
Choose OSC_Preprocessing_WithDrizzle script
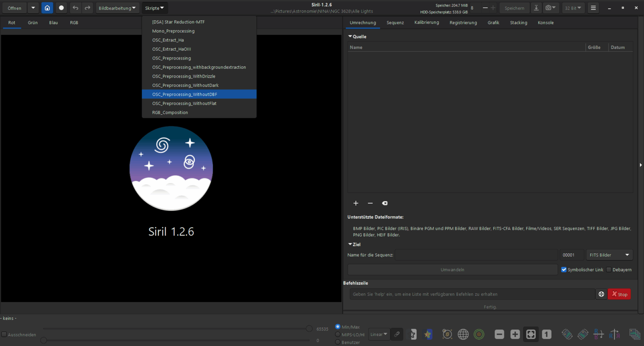coord(199,76)
